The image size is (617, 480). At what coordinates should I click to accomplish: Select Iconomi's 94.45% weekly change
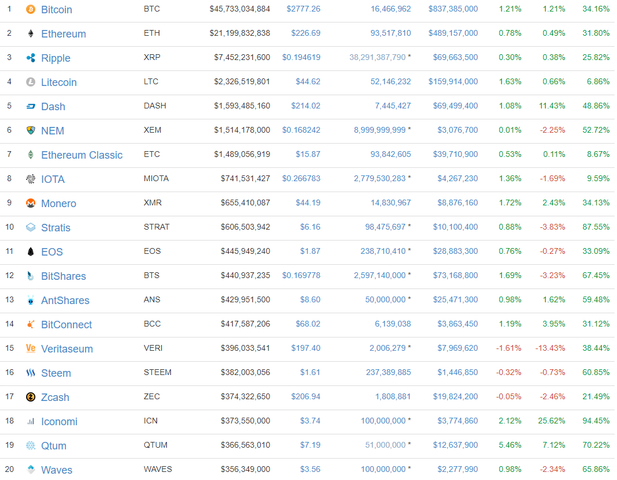pyautogui.click(x=596, y=421)
